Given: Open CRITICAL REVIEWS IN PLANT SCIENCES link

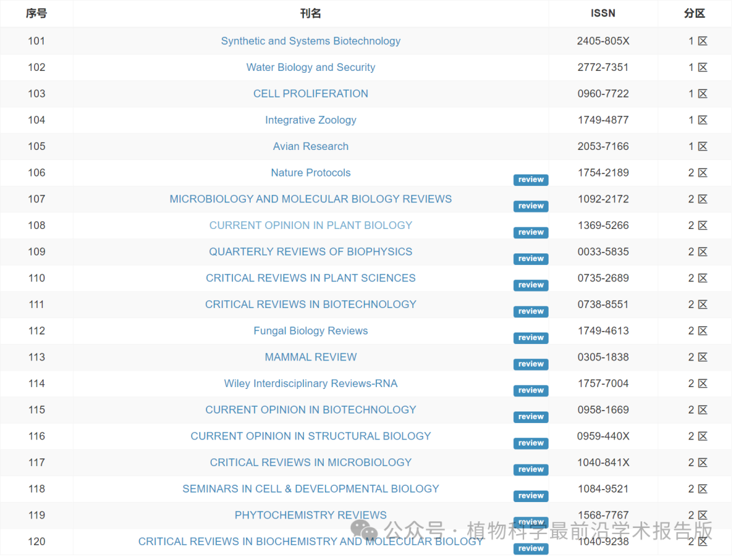Looking at the screenshot, I should (310, 278).
